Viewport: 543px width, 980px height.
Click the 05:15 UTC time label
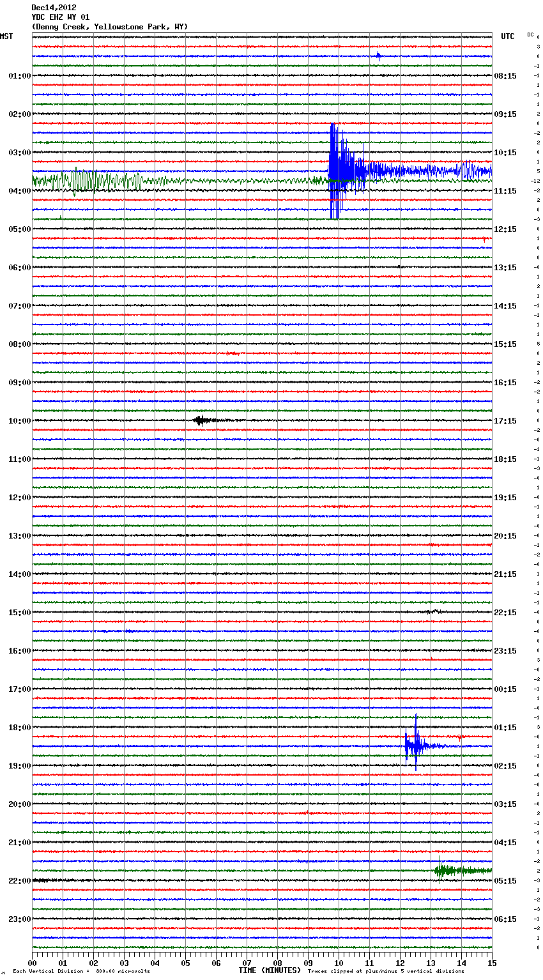pos(505,881)
